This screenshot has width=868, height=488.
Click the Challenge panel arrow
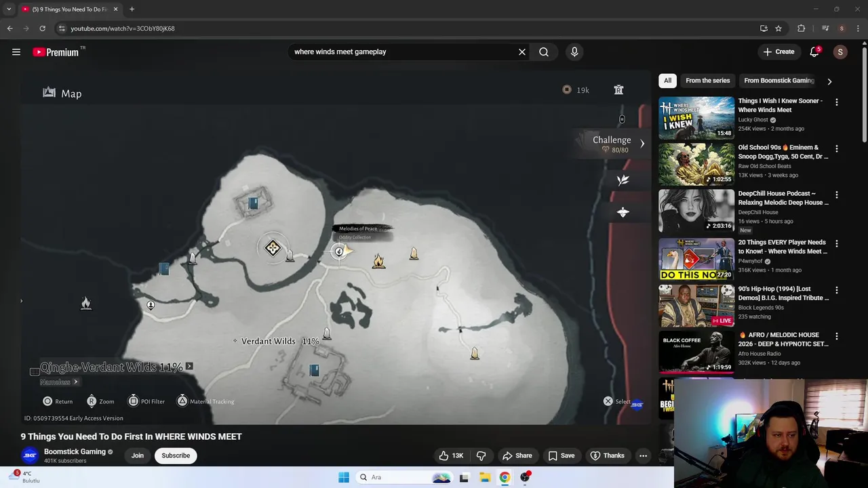point(642,144)
